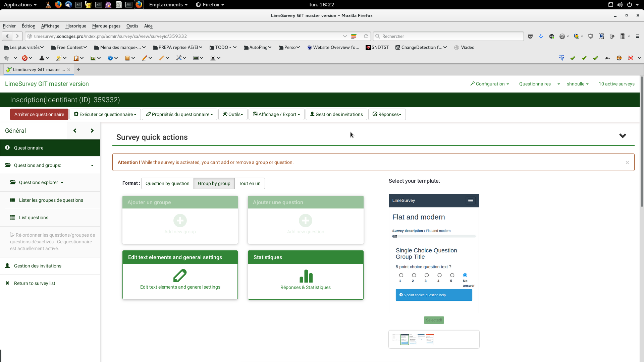This screenshot has height=362, width=644.
Task: Select radio option 3 in the template preview
Action: click(426, 275)
